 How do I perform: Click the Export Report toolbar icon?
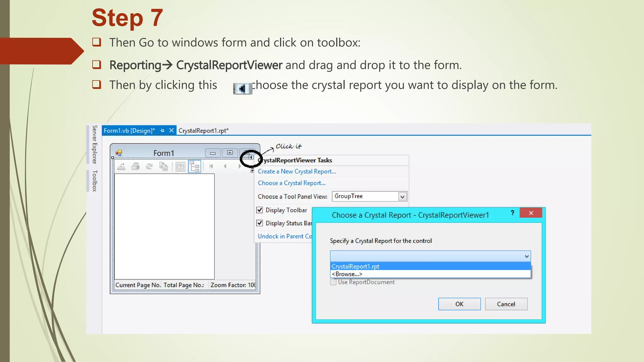121,167
